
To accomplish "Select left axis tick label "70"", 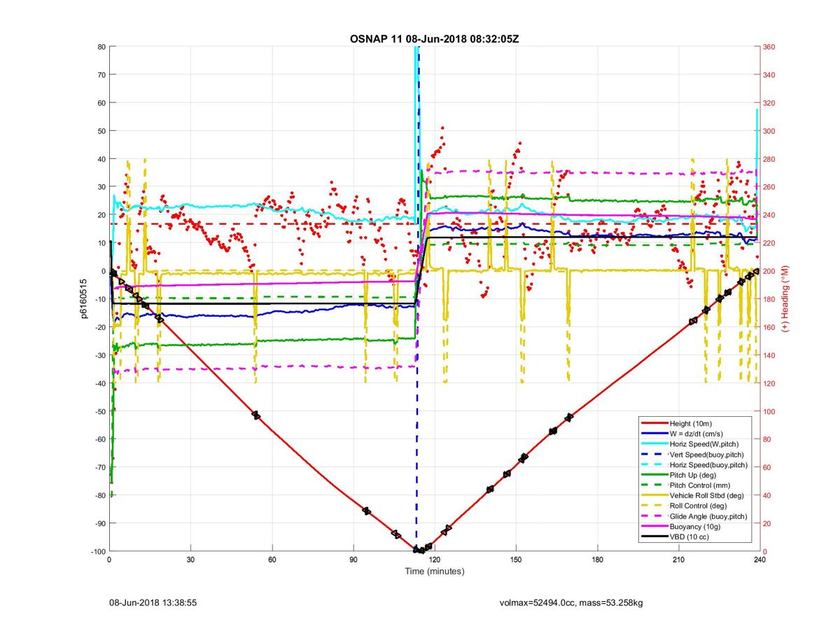I will [x=101, y=75].
